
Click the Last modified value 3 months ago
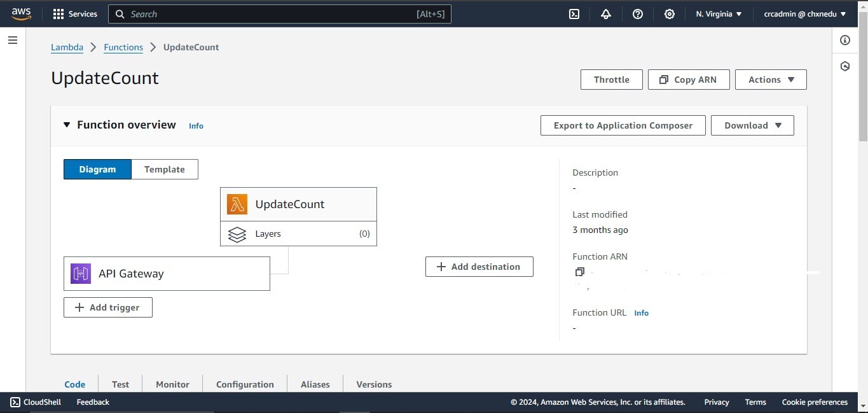tap(600, 230)
